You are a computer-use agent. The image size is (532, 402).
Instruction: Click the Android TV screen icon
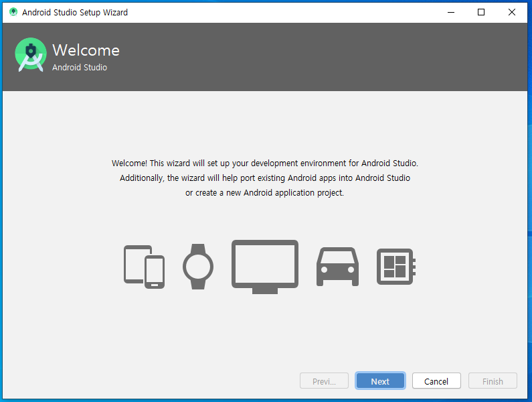click(265, 267)
